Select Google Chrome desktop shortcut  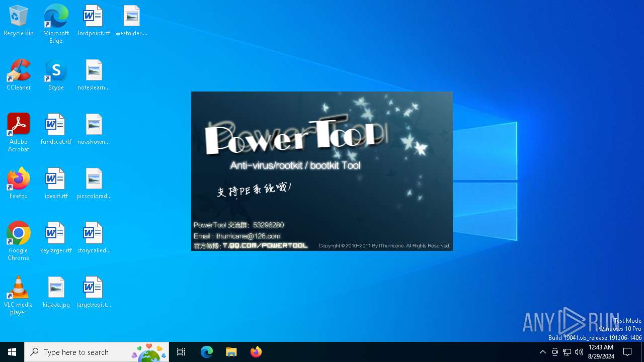(x=19, y=241)
